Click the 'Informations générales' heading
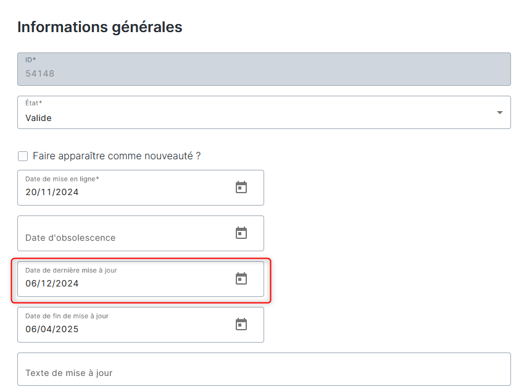532x392 pixels. 99,27
